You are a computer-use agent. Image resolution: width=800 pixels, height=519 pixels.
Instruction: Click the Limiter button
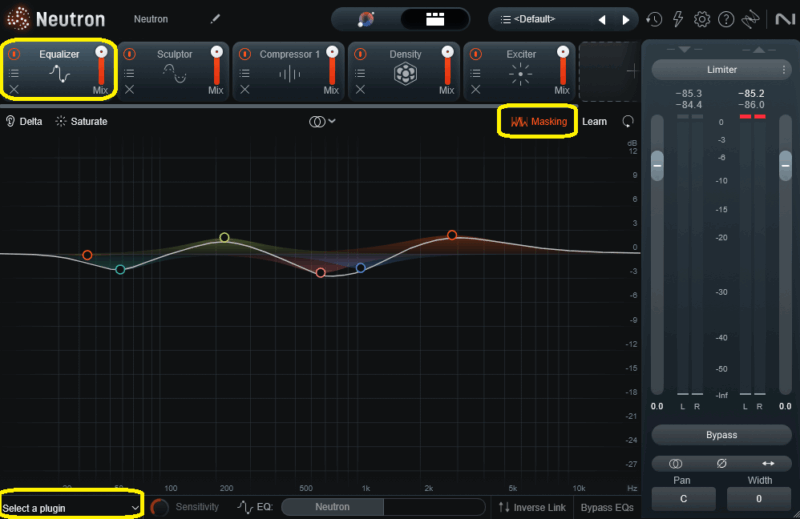721,69
